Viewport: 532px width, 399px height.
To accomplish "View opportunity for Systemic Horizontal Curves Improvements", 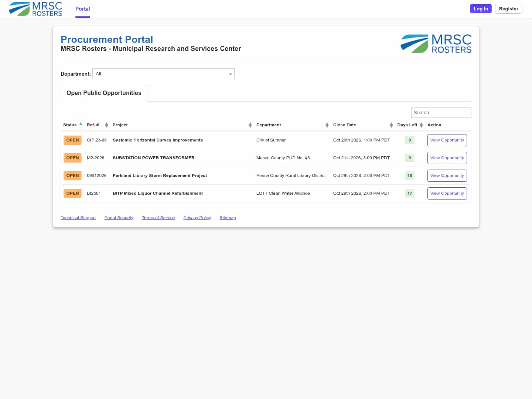I will (447, 140).
